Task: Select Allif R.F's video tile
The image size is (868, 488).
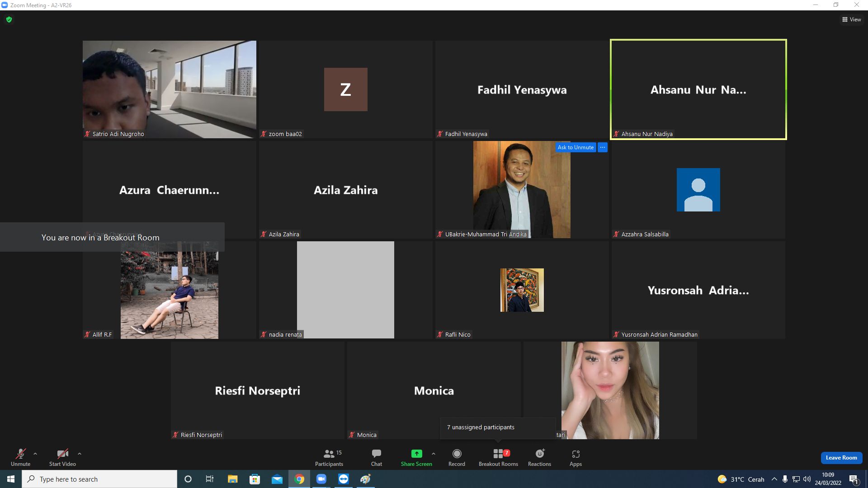Action: click(170, 290)
